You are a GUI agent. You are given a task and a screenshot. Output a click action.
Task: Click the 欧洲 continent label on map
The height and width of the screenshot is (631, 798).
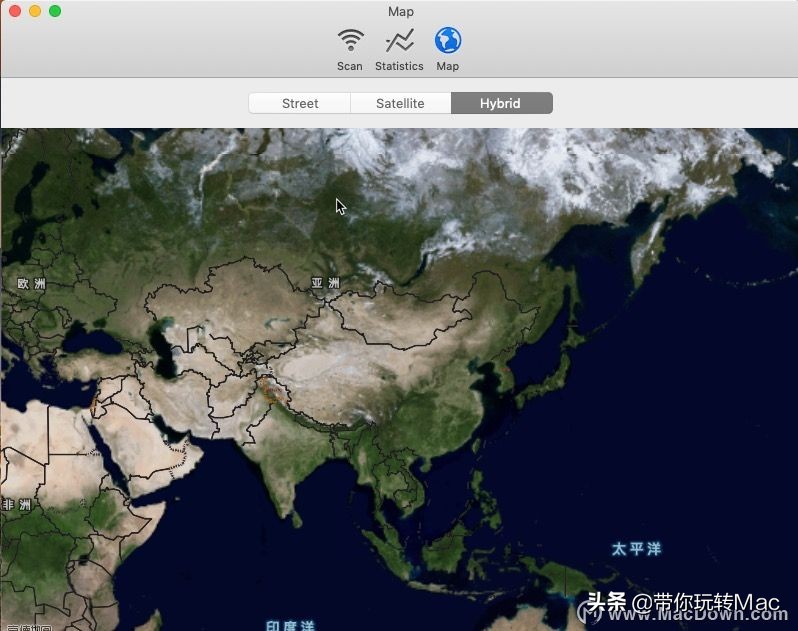coord(32,284)
